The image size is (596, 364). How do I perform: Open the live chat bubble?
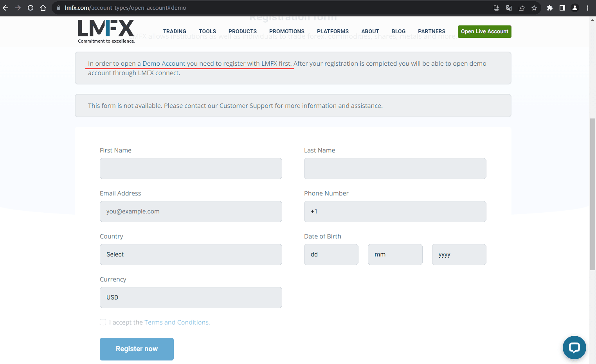tap(574, 348)
